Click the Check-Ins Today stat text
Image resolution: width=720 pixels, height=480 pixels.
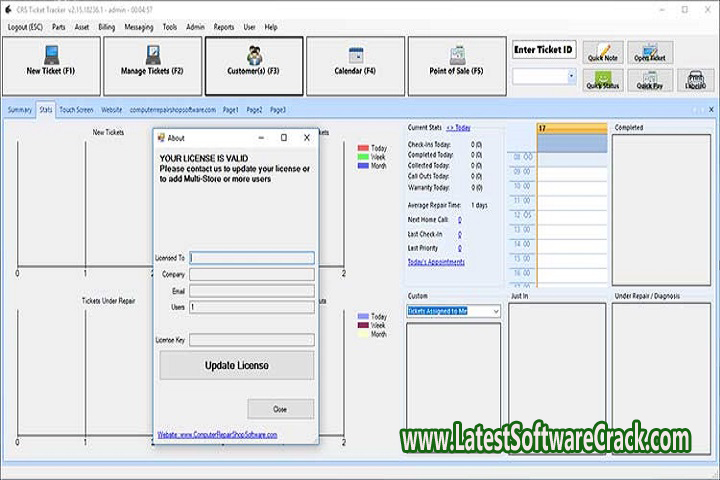click(x=430, y=144)
